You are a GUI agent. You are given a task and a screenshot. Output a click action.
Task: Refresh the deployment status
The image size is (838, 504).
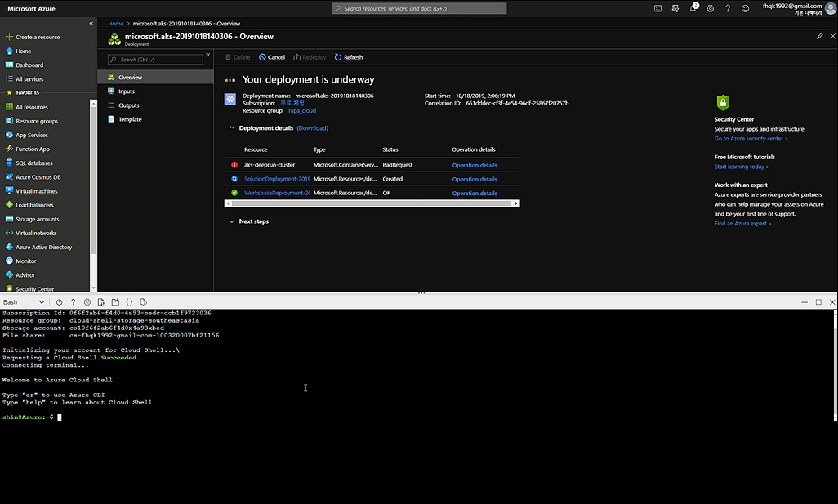click(x=349, y=57)
